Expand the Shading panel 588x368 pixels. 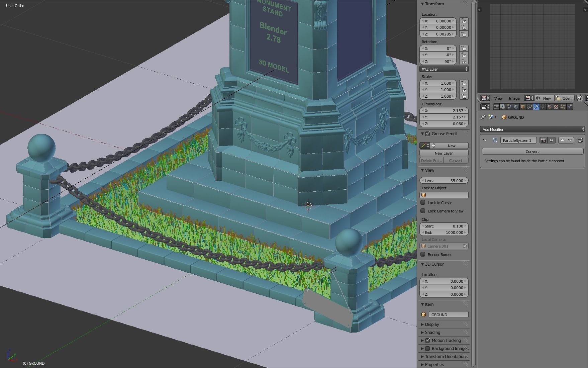point(422,332)
